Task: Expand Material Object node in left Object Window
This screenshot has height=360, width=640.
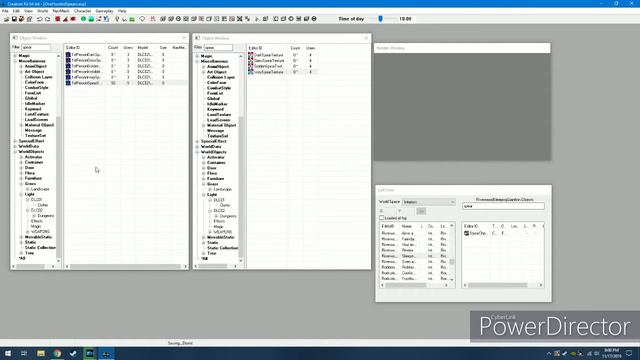Action: [x=21, y=125]
